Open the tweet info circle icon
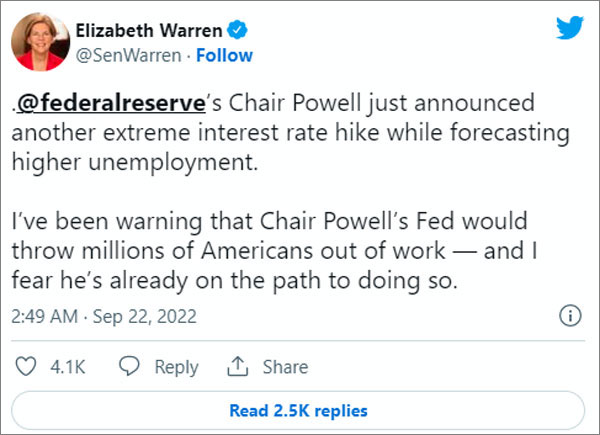Viewport: 600px width, 435px height. pyautogui.click(x=569, y=317)
